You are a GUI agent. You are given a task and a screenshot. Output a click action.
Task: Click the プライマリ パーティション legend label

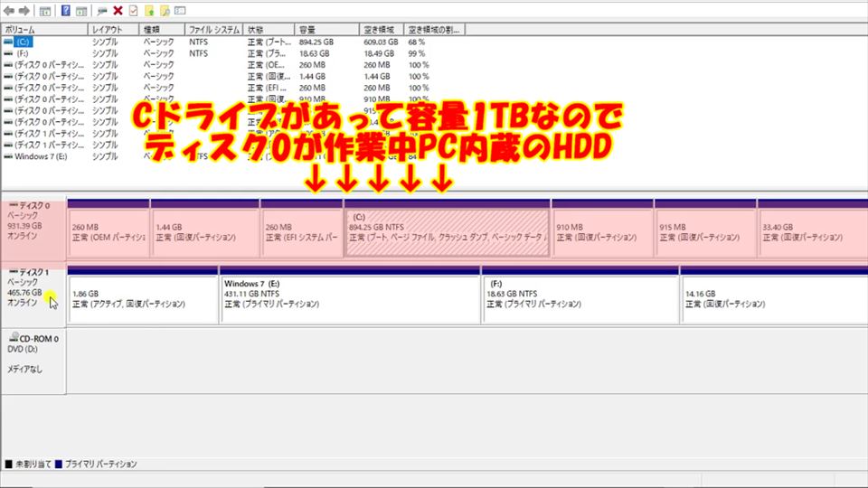[100, 465]
